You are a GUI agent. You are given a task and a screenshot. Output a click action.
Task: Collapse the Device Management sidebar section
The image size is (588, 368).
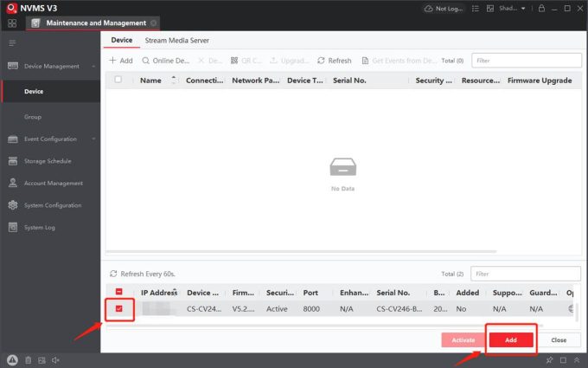point(93,66)
